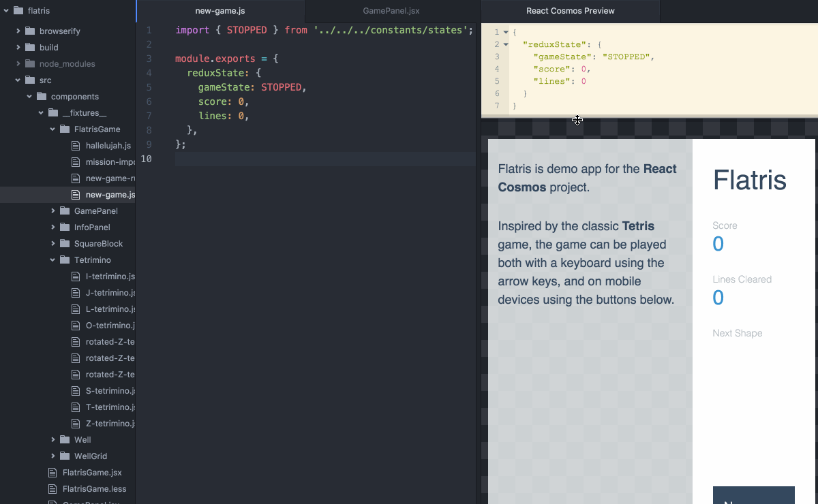Click the Z-tetrimino.js file icon
Screen dimensions: 818x504
point(76,424)
